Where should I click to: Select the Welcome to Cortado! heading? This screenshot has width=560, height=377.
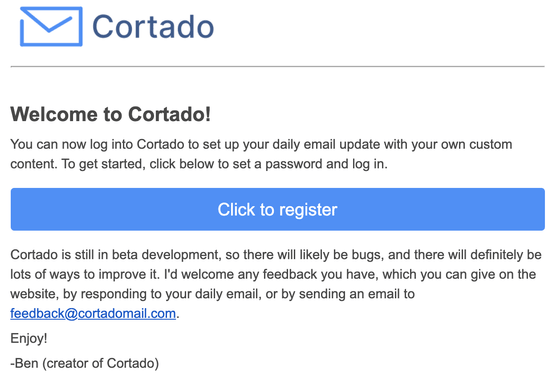pos(111,114)
